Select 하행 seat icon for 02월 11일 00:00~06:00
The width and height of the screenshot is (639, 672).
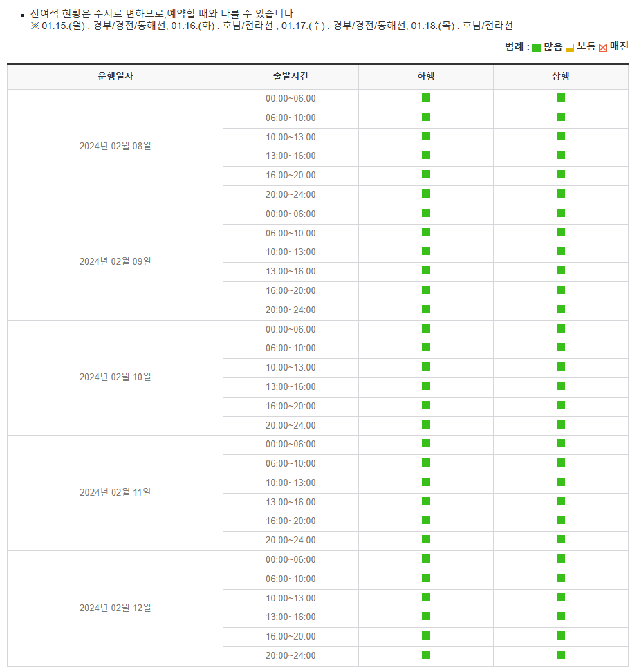[426, 443]
